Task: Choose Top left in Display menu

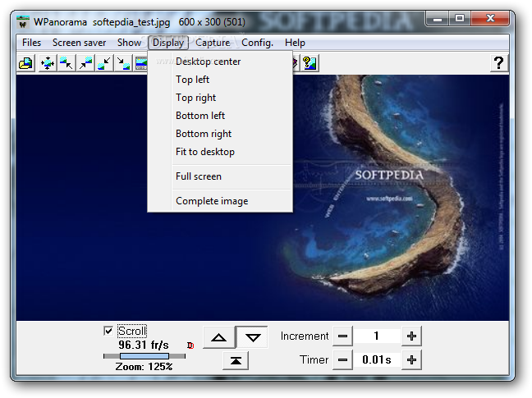Action: (220, 80)
